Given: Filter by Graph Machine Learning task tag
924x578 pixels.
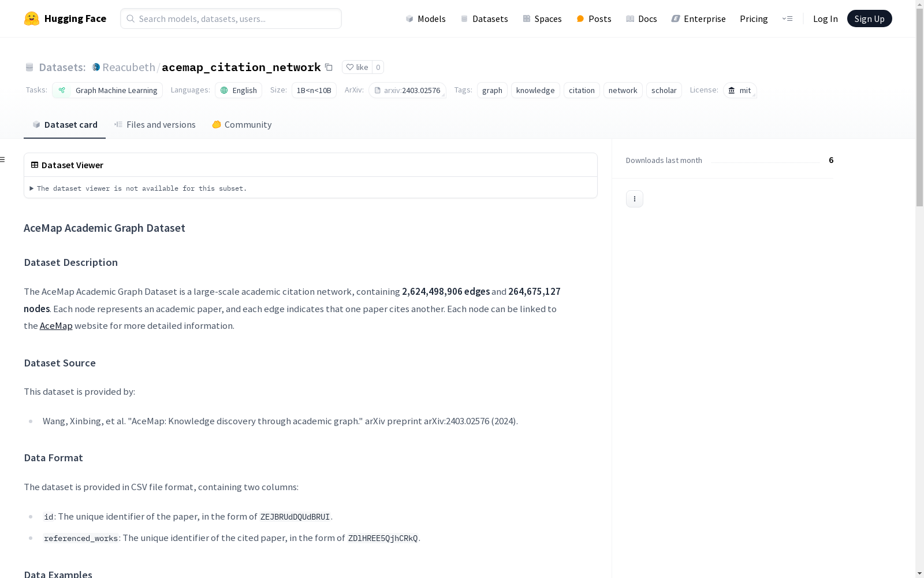Looking at the screenshot, I should pos(107,90).
